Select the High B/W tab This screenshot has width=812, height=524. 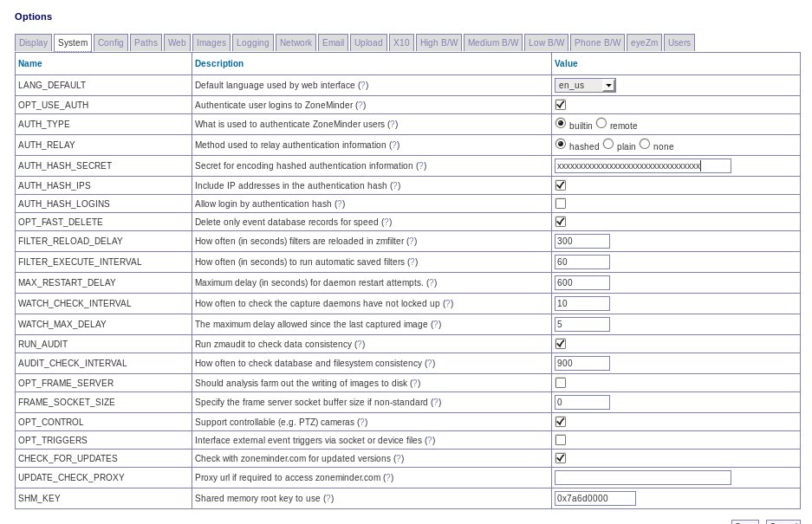click(x=438, y=43)
